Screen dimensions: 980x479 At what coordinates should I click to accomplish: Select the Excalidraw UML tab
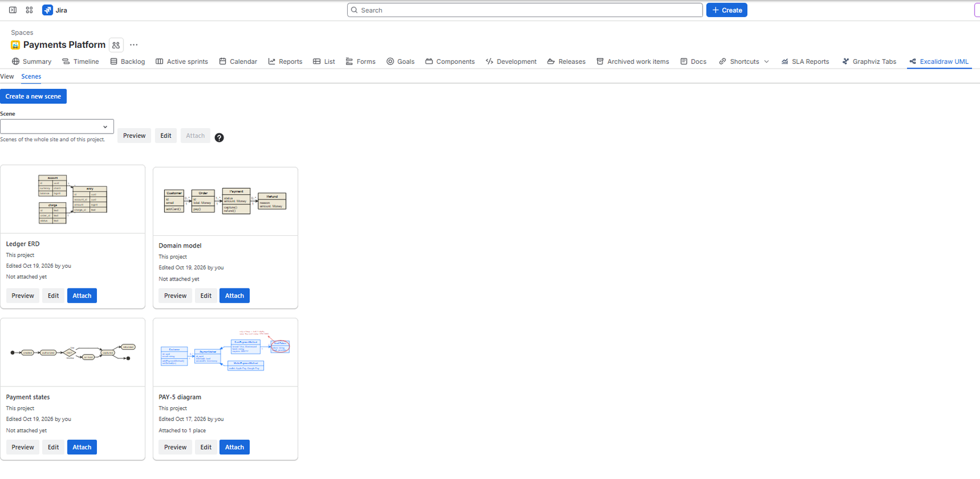coord(939,62)
